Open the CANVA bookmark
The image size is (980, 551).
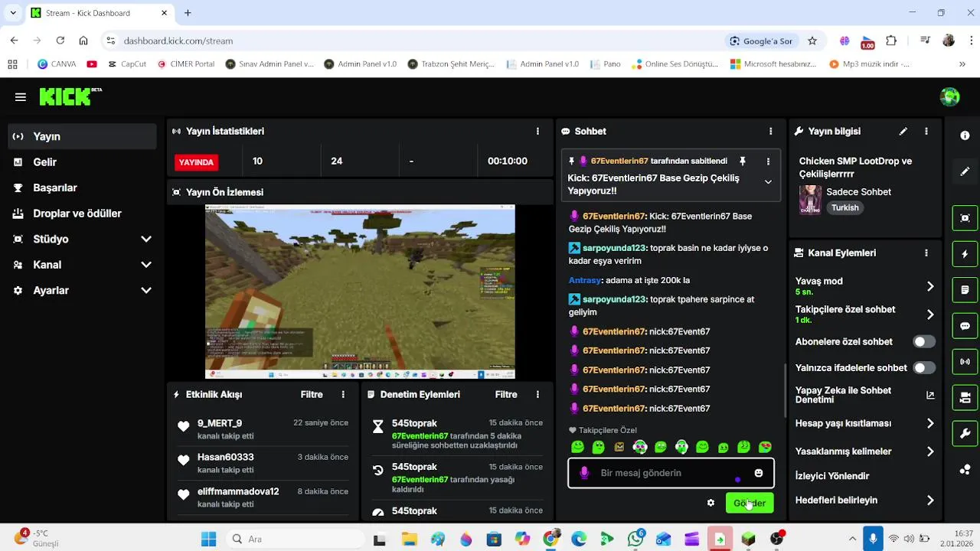coord(57,64)
